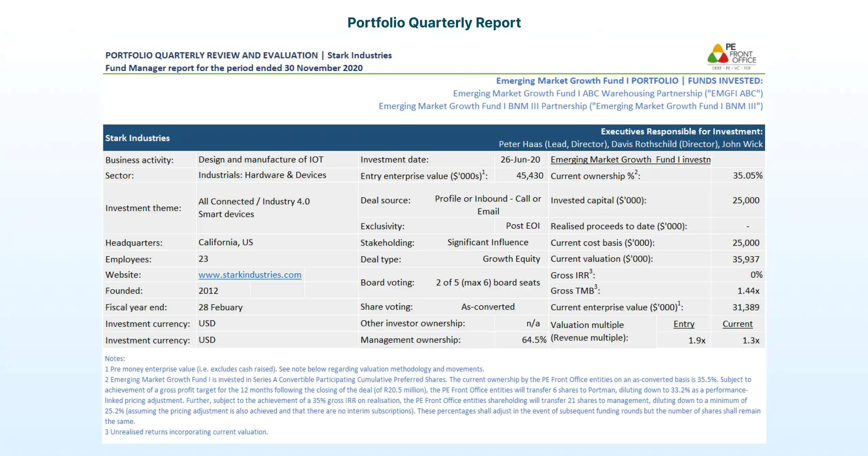This screenshot has height=456, width=868.
Task: Click the Other investor ownership n/a value
Action: 533,323
